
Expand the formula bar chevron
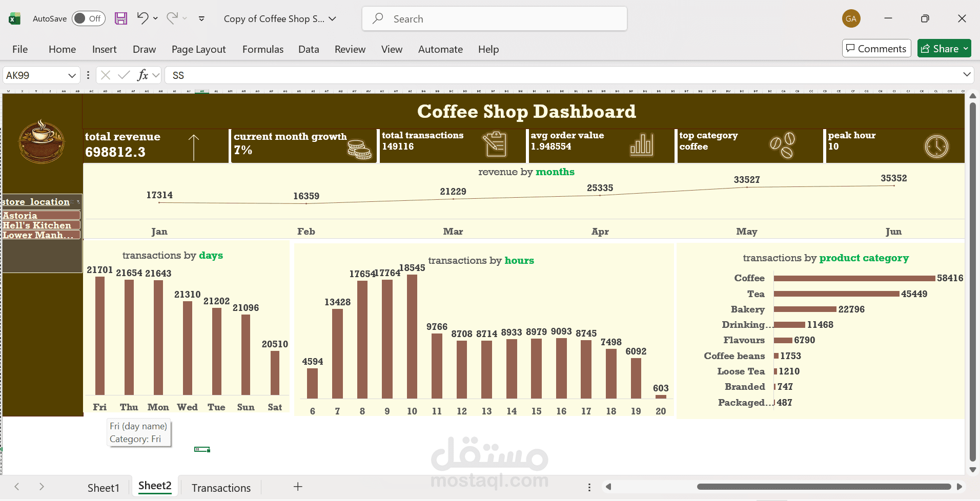click(x=967, y=75)
